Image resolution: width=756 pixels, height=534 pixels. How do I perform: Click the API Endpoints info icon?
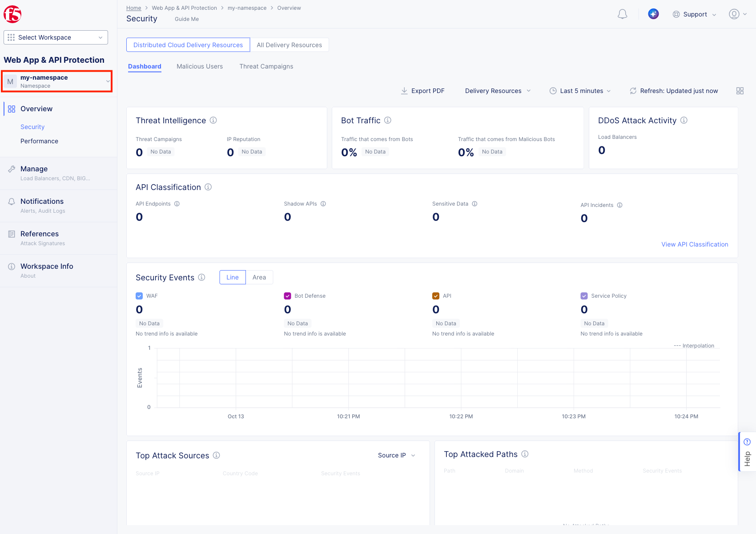tap(177, 204)
